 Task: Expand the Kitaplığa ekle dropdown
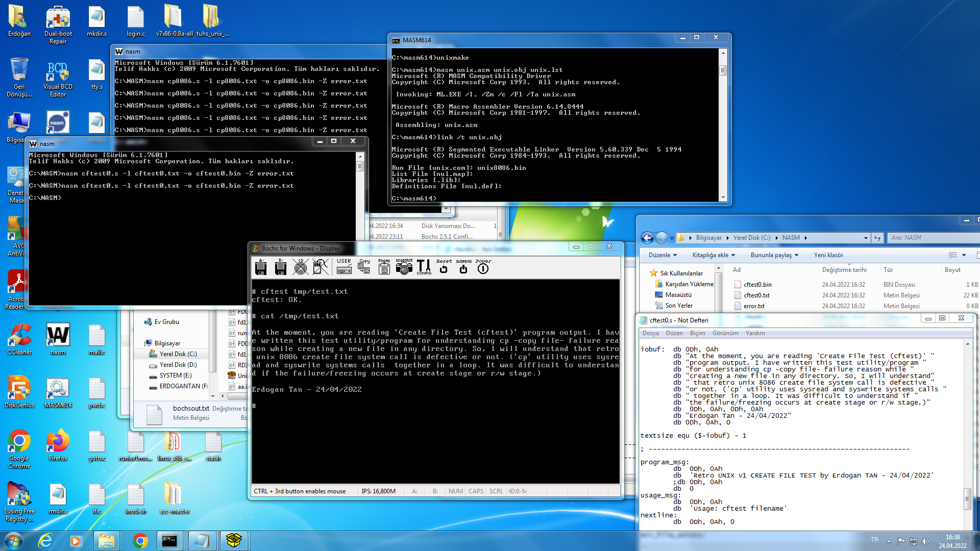click(714, 255)
